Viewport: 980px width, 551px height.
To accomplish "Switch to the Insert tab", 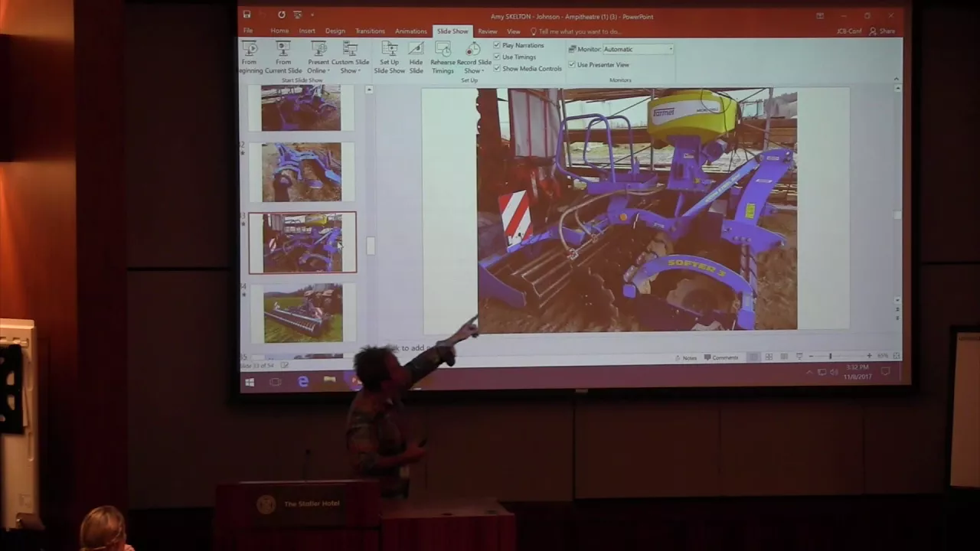I will 307,31.
